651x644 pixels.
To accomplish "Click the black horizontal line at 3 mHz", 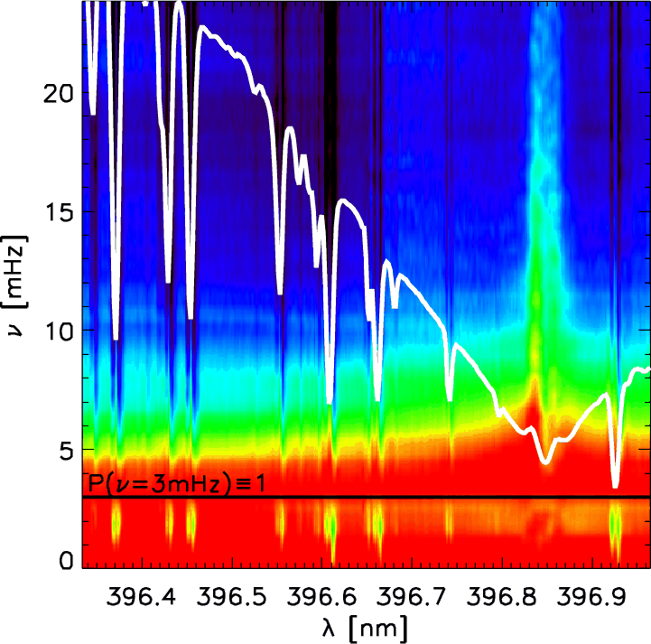I will [x=361, y=497].
